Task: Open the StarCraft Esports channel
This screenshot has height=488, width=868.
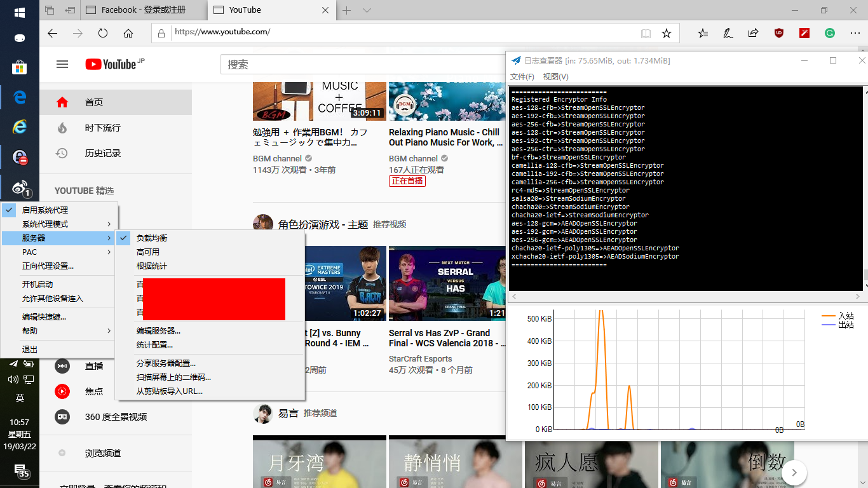Action: pos(421,359)
